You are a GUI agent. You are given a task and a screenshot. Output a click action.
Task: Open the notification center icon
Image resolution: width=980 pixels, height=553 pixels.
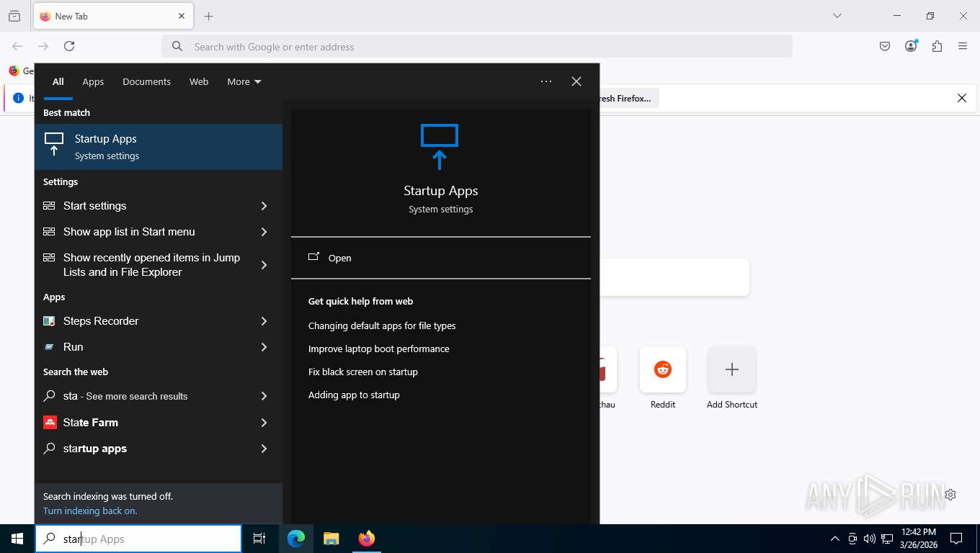coord(956,539)
